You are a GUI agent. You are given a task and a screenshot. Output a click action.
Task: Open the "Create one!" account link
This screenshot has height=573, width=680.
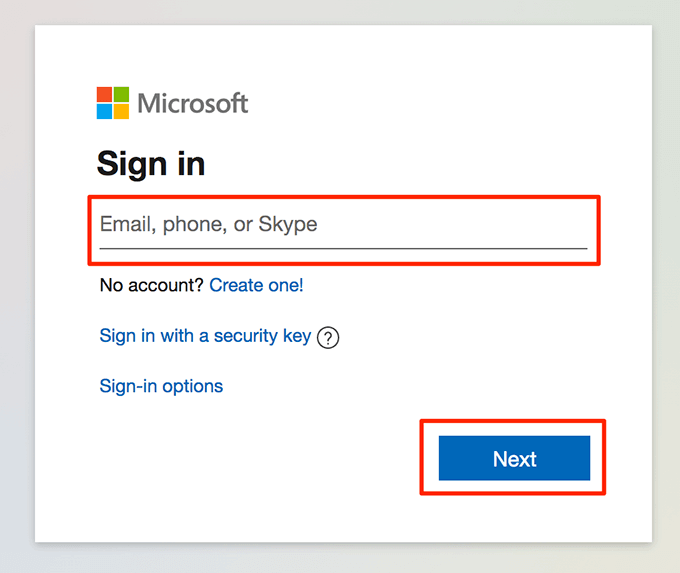click(x=256, y=286)
